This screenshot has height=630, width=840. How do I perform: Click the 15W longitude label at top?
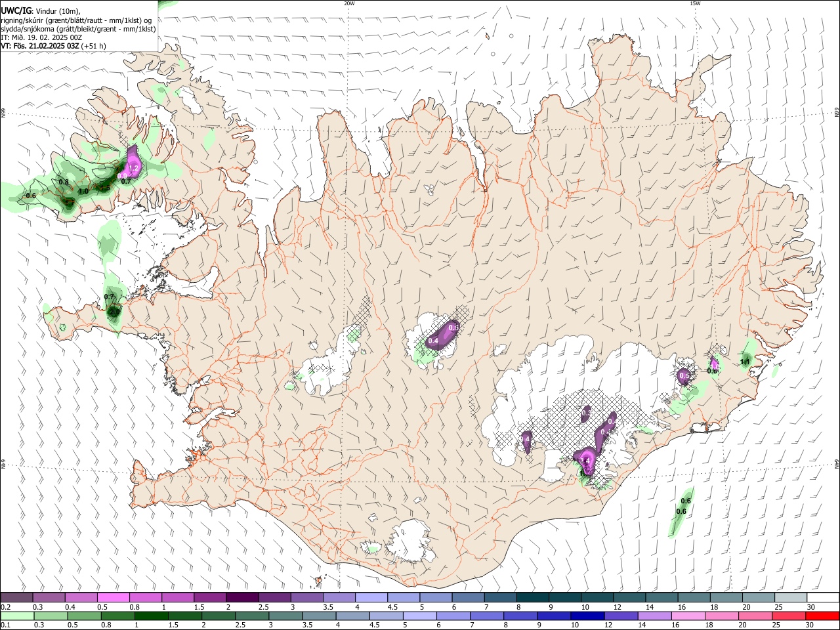tap(695, 3)
